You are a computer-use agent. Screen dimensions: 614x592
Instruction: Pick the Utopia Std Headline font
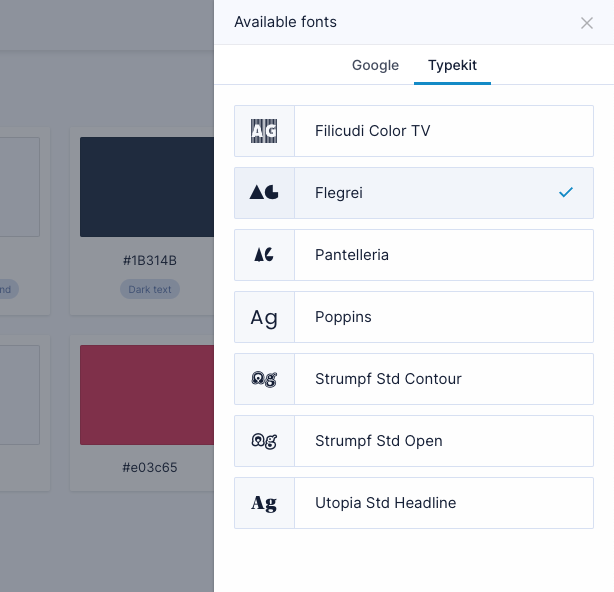coord(385,503)
